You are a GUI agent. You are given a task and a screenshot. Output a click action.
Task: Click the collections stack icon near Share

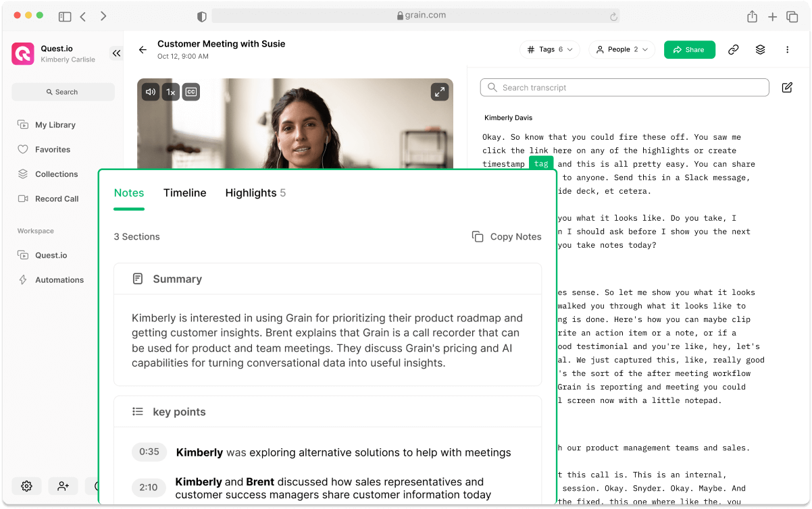coord(760,49)
